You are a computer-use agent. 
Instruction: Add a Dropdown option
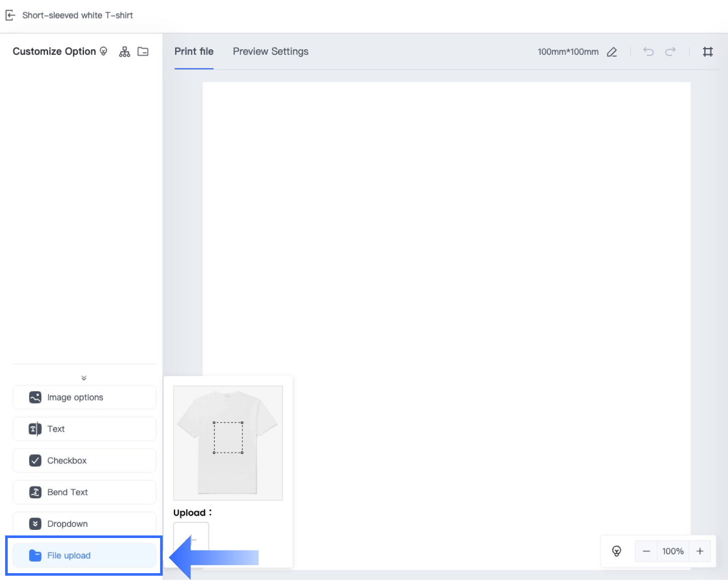[x=84, y=524]
